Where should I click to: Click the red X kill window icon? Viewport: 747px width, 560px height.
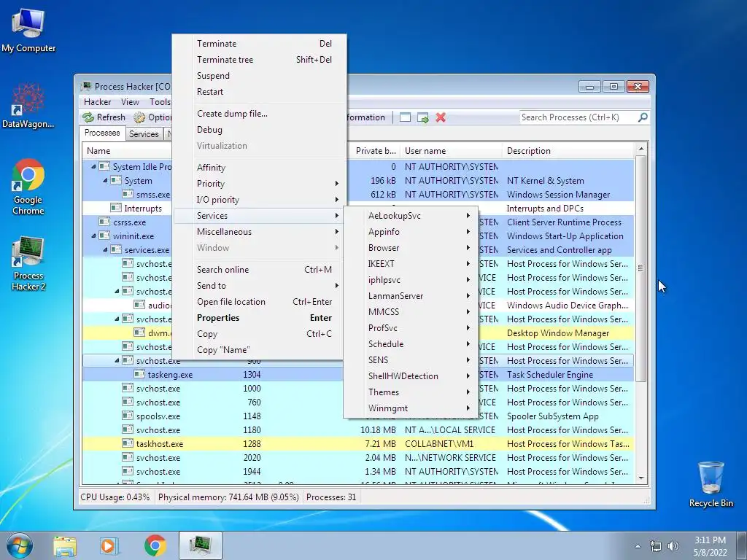click(x=441, y=117)
